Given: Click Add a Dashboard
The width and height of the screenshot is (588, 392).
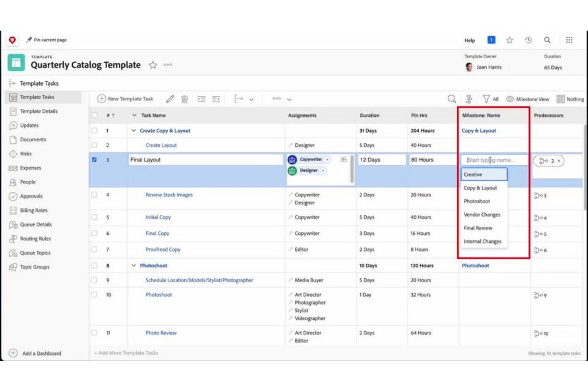Looking at the screenshot, I should point(35,353).
